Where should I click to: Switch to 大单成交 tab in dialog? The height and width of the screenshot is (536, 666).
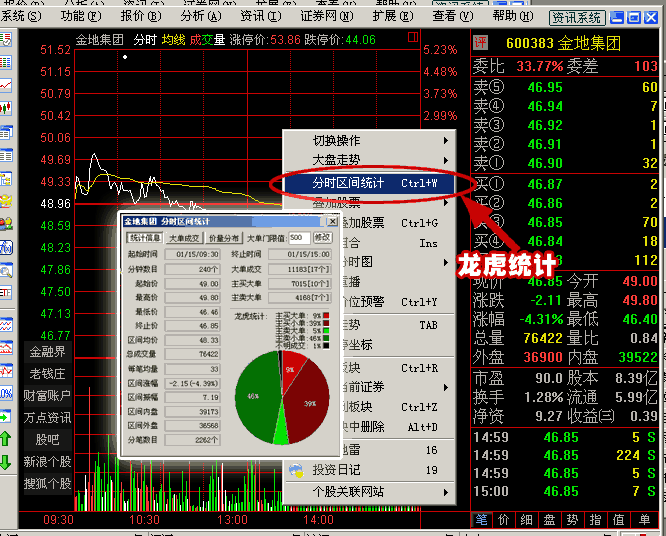(x=184, y=238)
